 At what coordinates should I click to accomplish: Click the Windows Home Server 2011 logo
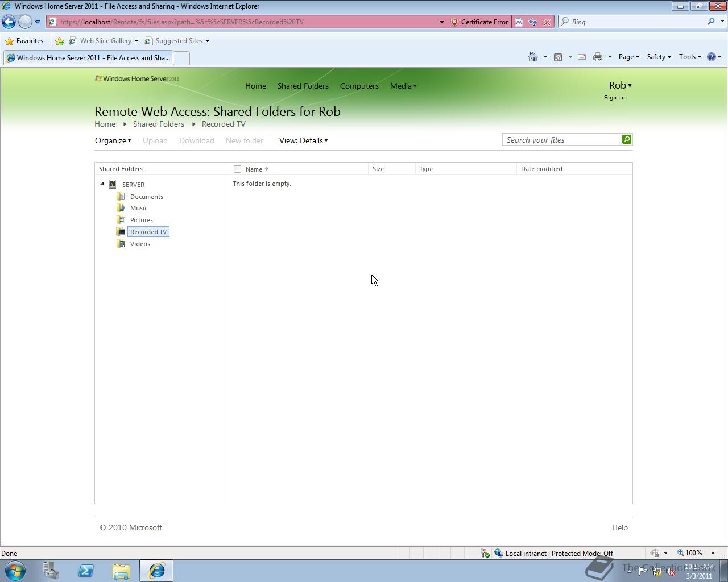click(137, 78)
